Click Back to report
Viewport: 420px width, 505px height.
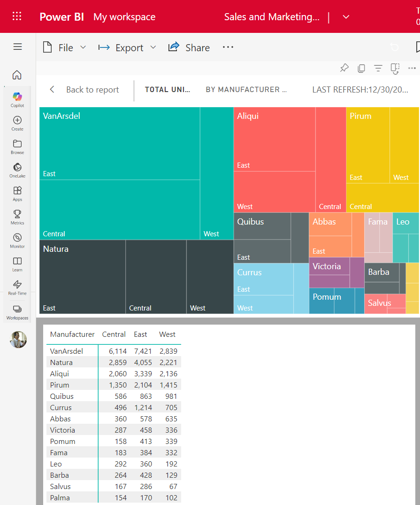[92, 89]
